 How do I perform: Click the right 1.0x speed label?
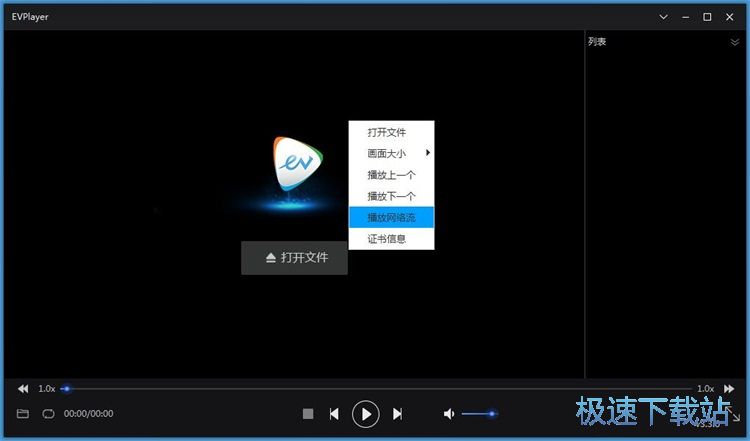tap(706, 388)
